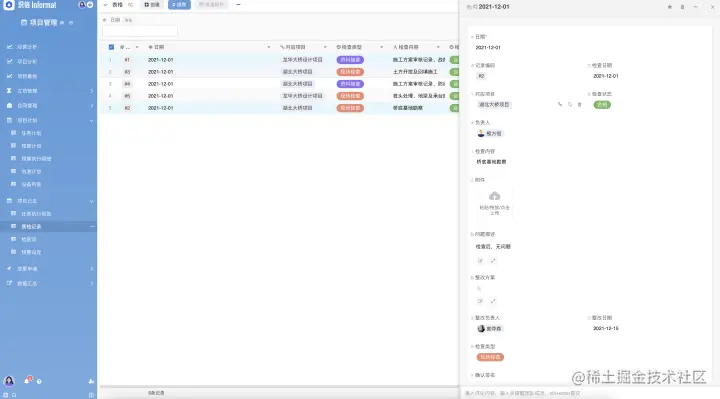Click the user avatar at sidebar bottom
720x399 pixels.
(9, 381)
